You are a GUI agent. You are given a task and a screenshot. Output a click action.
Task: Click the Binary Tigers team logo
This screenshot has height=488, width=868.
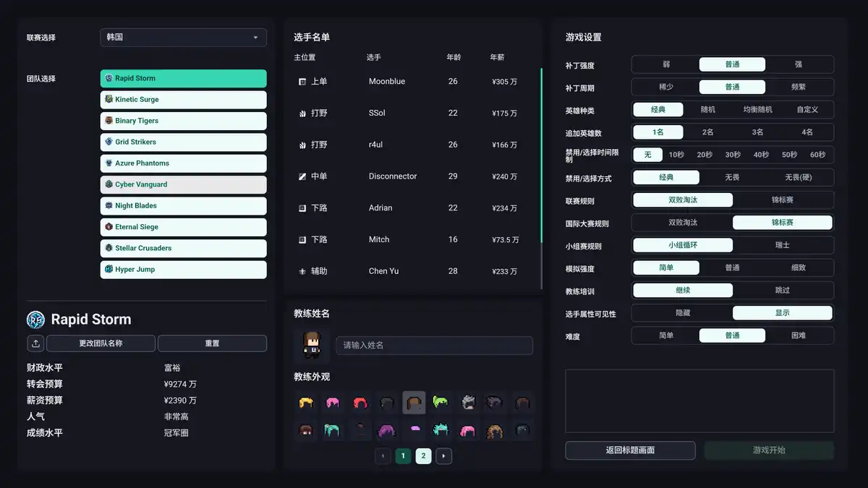(109, 121)
